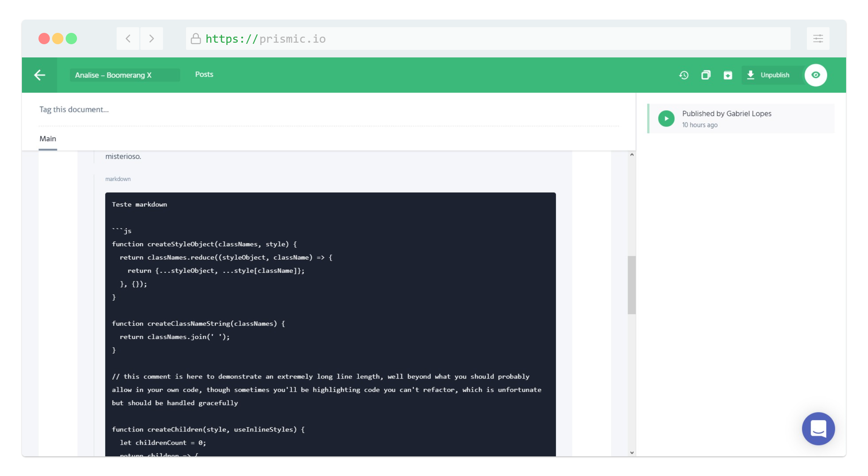This screenshot has height=476, width=868.
Task: Open the Posts type label
Action: tap(204, 74)
